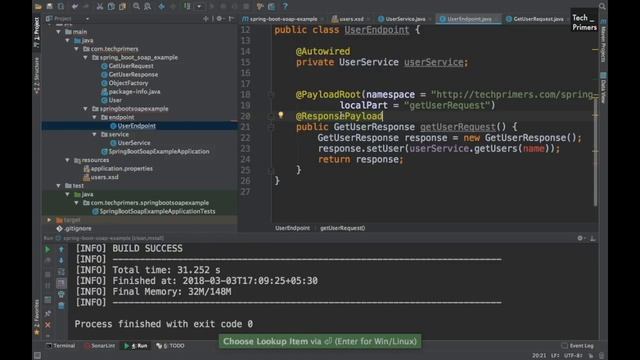The image size is (640, 360).
Task: Collapse the springbootsoapexample package
Action: 86,109
